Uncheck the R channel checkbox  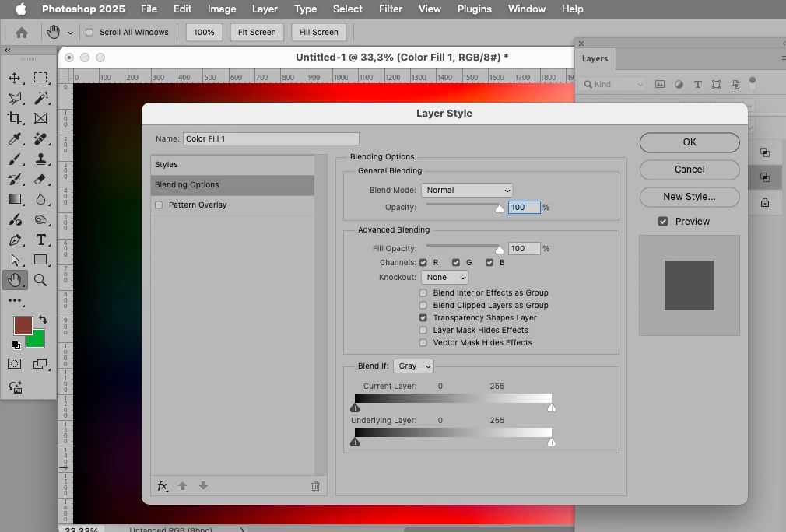coord(423,262)
